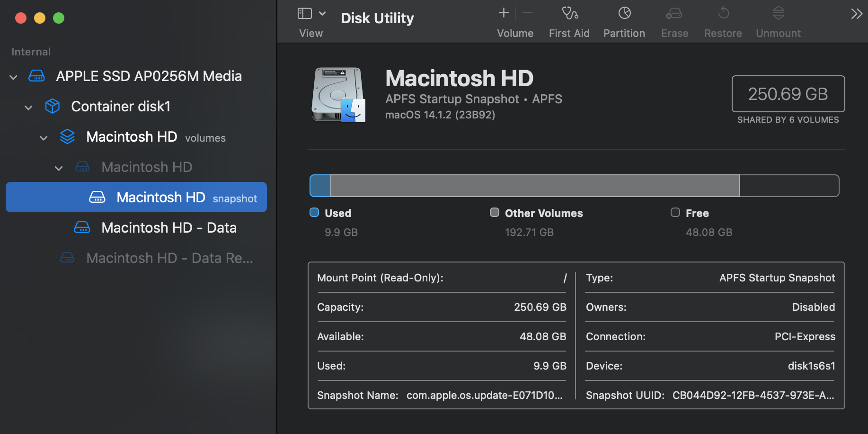Select Macintosh HD snapshot entry
Viewport: 868px width, 434px height.
pos(136,197)
